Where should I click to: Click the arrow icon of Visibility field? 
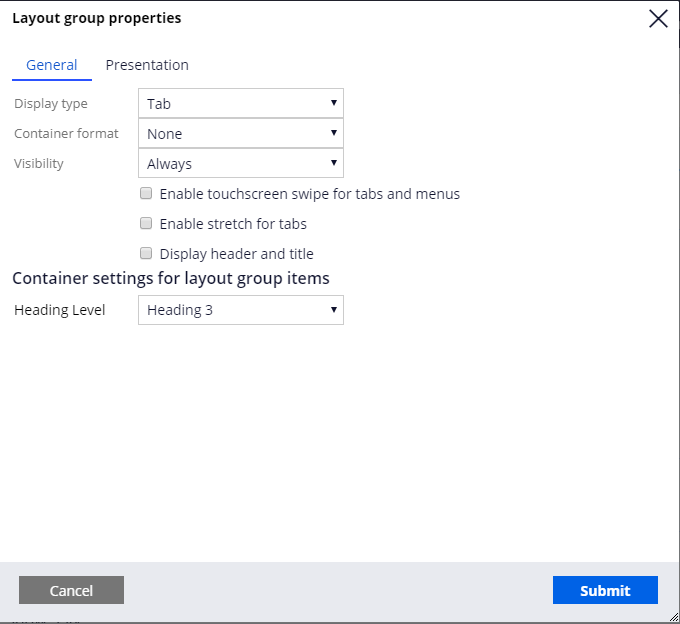[333, 163]
